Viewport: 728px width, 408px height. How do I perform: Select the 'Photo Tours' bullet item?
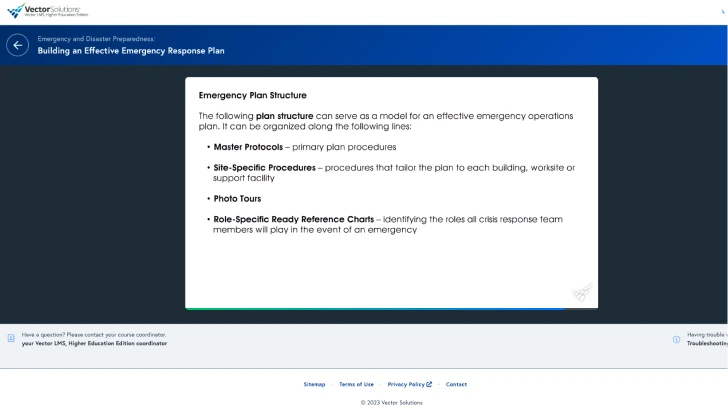[237, 199]
